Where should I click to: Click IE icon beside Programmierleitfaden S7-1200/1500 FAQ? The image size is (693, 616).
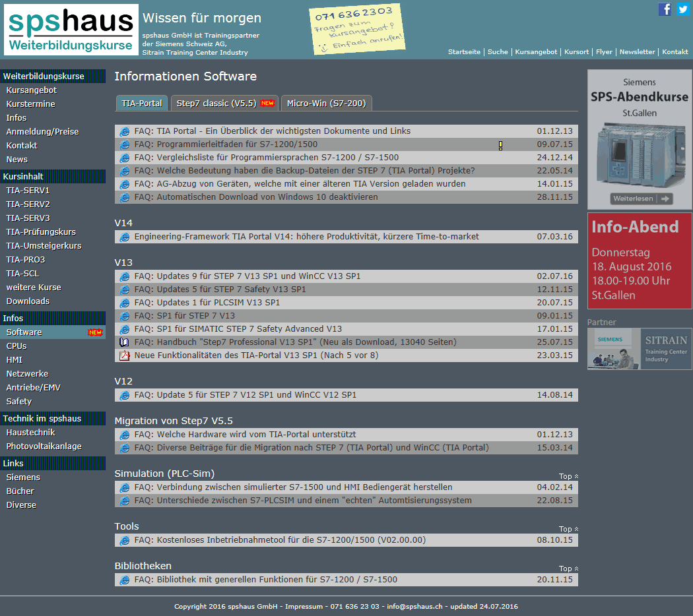coord(125,144)
